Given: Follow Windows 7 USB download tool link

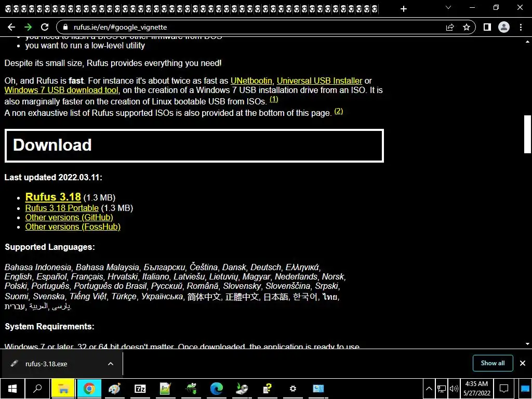Looking at the screenshot, I should 61,90.
